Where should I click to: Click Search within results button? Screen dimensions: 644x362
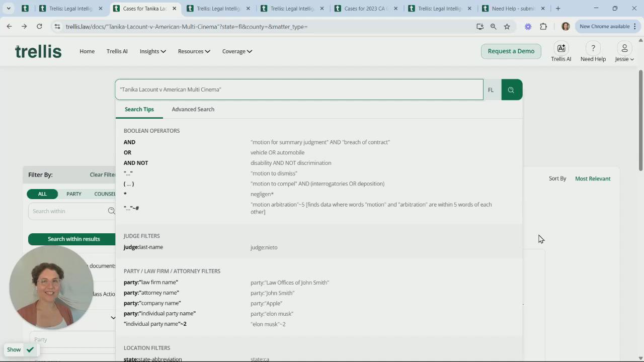point(72,239)
